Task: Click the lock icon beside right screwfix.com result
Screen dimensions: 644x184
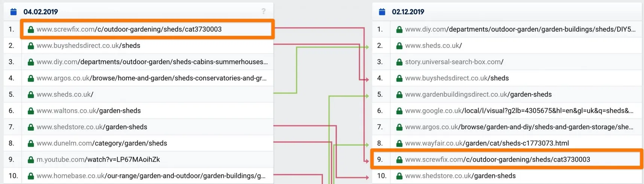Action: click(x=399, y=160)
